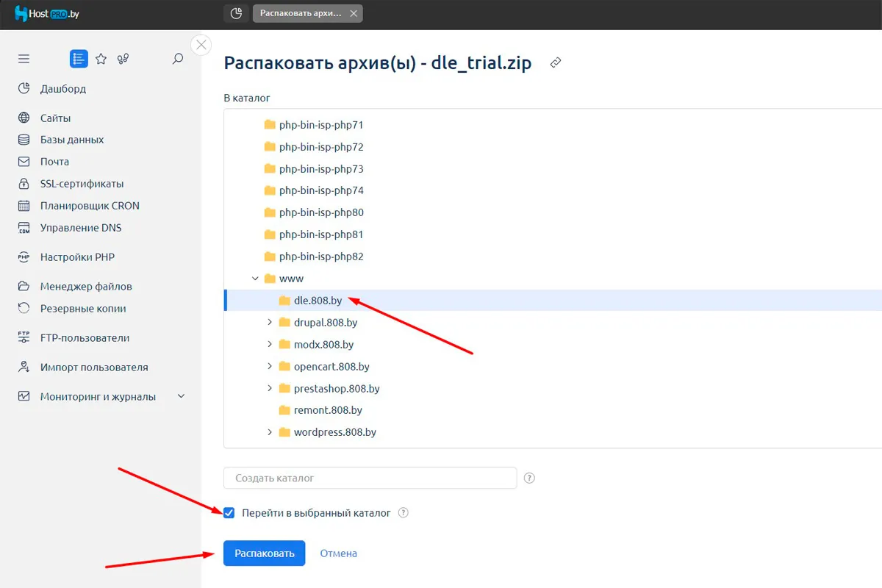882x588 pixels.
Task: Open help icon beside Создать каталог field
Action: click(529, 478)
